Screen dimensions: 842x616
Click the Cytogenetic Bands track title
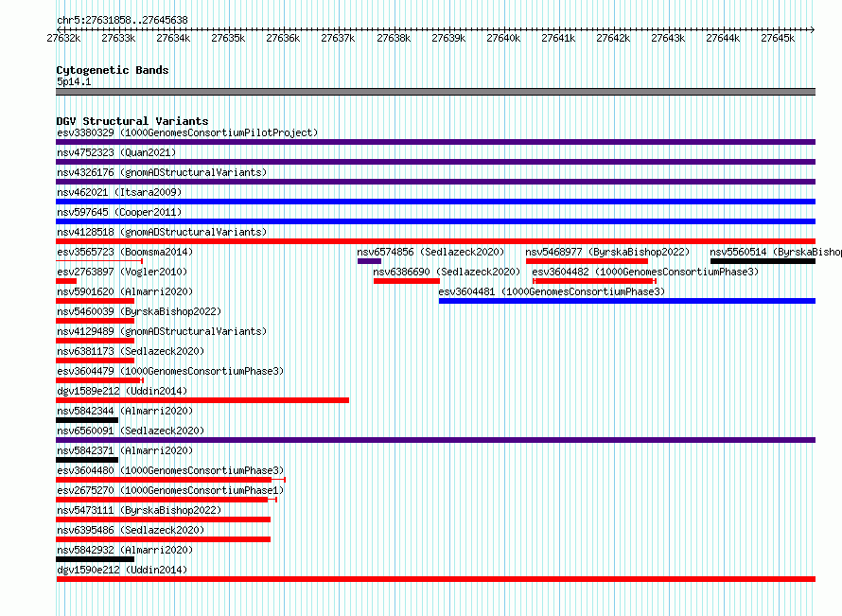[x=113, y=70]
